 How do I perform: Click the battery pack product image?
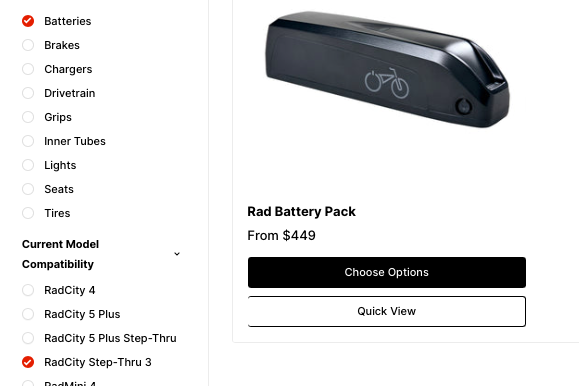pyautogui.click(x=387, y=69)
